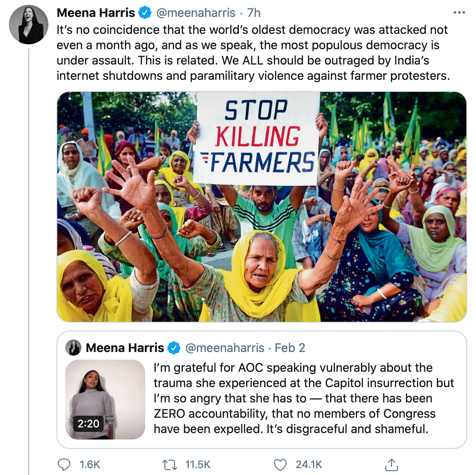
Task: Click verified badge in quoted tweet
Action: pos(174,348)
